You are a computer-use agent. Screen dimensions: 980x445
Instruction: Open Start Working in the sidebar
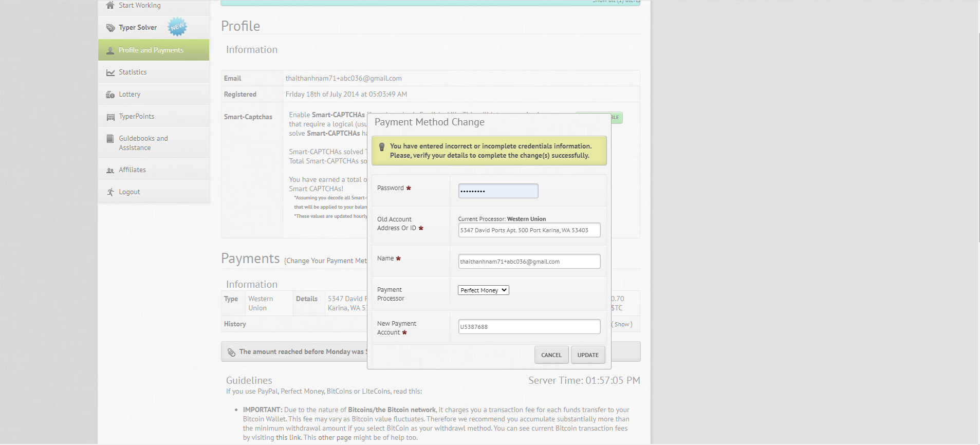(x=154, y=6)
